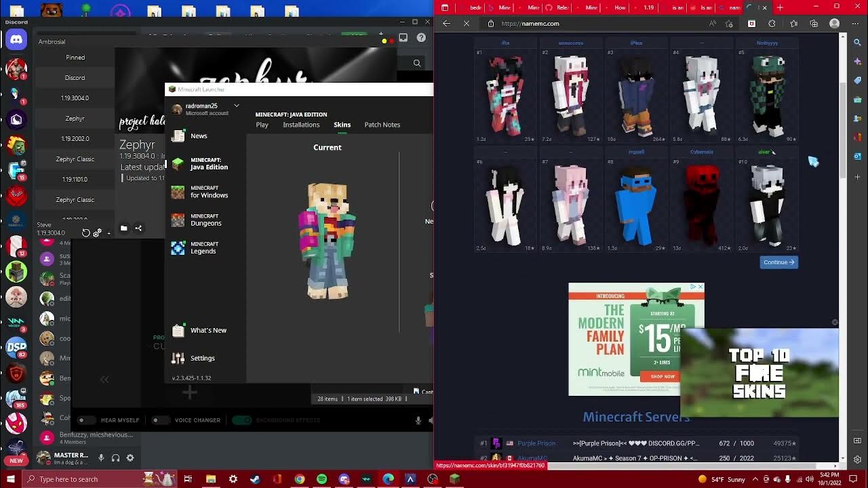Screen dimensions: 868x488
Task: Deafen with headphones icon in Discord
Action: [115, 458]
